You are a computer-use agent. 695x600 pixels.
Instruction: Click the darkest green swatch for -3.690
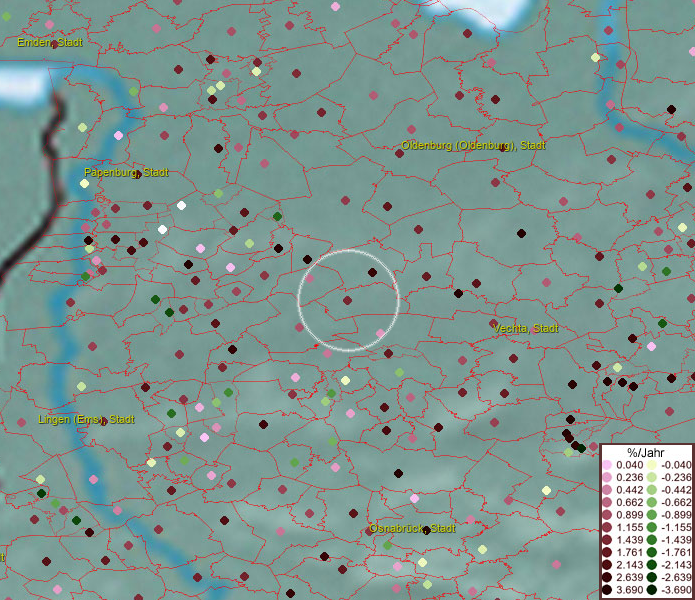[x=652, y=590]
